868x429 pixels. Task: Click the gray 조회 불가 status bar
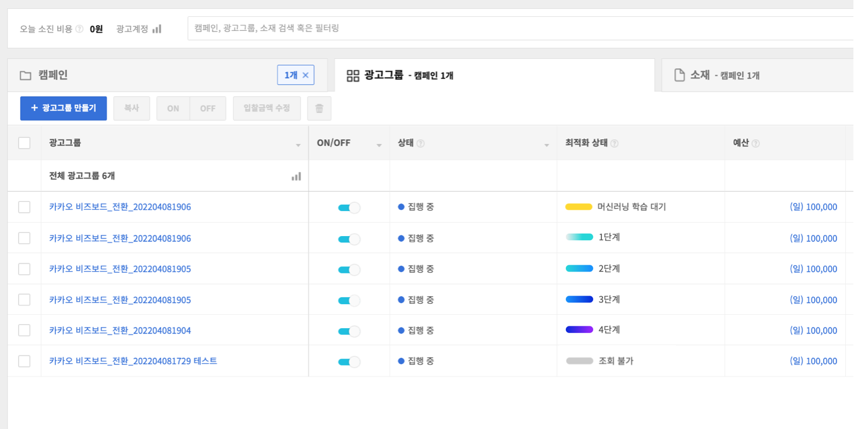(x=579, y=361)
